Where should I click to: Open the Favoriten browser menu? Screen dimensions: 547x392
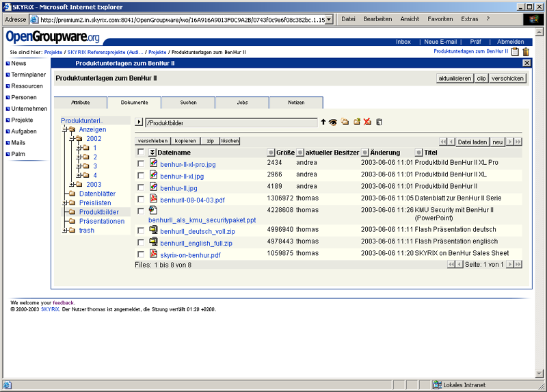[x=440, y=19]
